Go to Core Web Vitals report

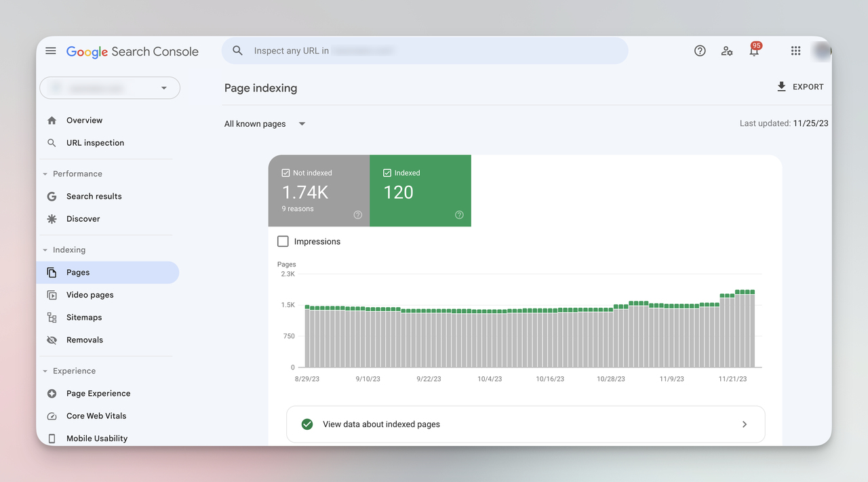click(96, 416)
